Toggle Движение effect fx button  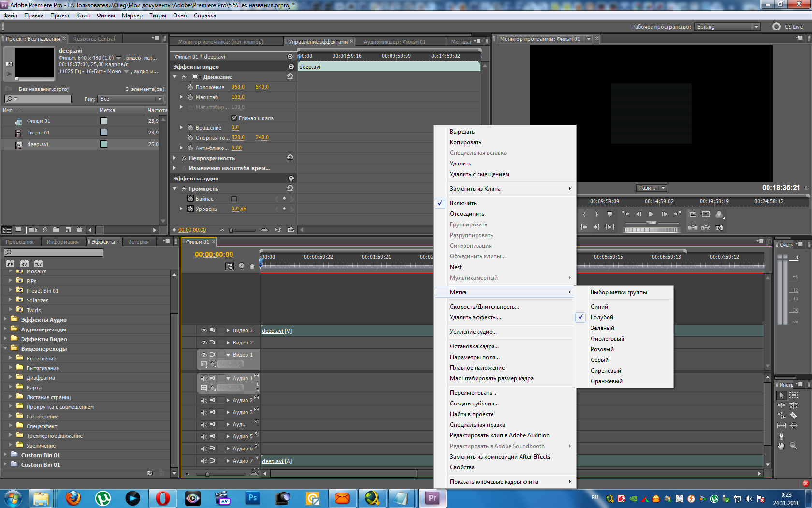[184, 77]
